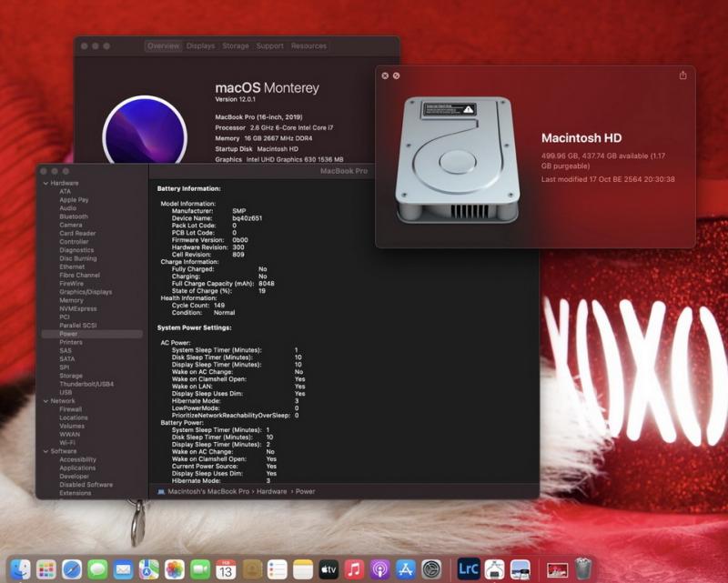The width and height of the screenshot is (728, 583).
Task: Collapse the Software category
Action: [x=45, y=451]
